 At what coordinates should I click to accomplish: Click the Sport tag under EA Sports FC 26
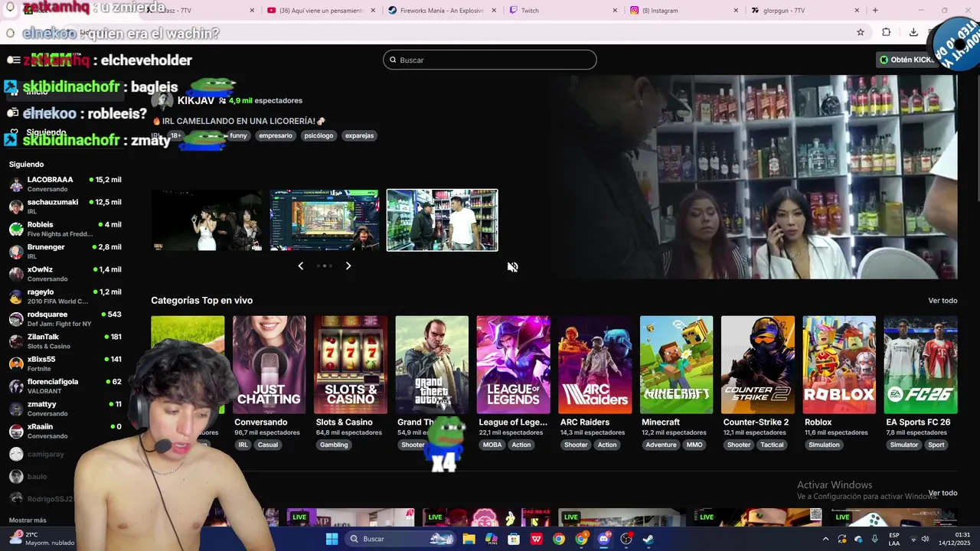936,445
